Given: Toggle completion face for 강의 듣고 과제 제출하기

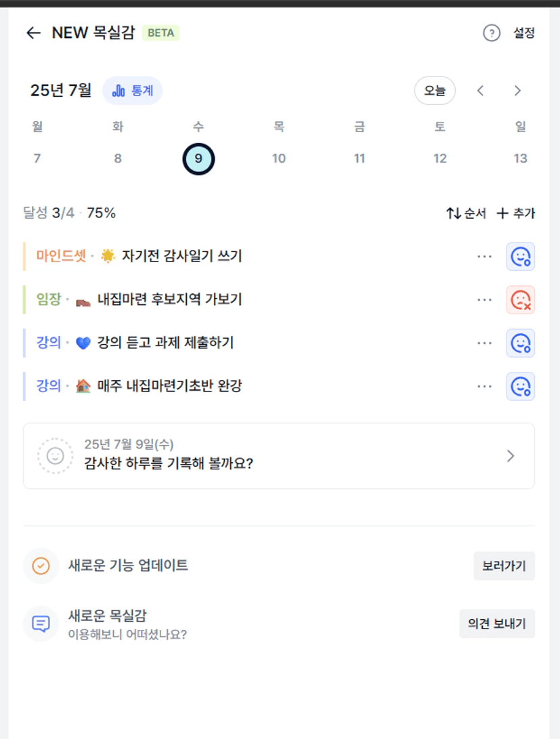Looking at the screenshot, I should (521, 343).
